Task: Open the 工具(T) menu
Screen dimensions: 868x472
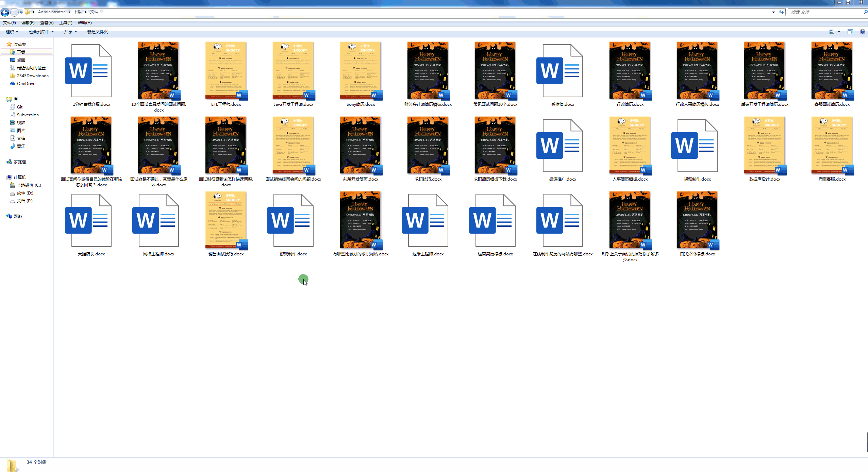Action: 66,23
